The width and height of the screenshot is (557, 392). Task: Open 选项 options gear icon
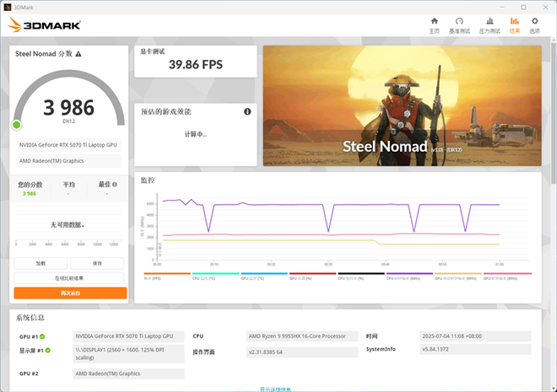click(534, 24)
